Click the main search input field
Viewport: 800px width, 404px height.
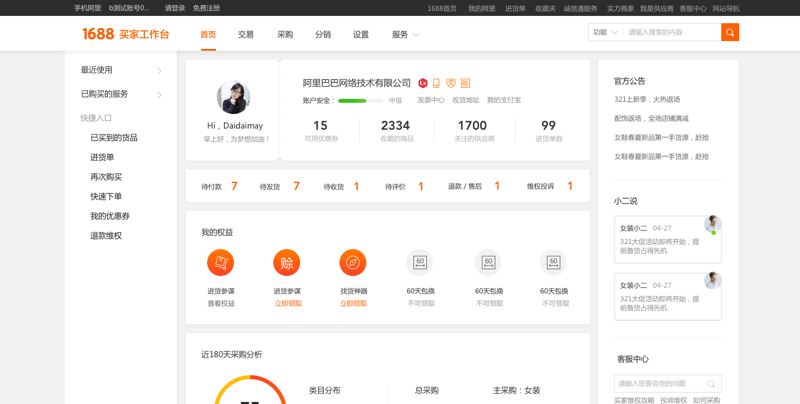[x=671, y=32]
